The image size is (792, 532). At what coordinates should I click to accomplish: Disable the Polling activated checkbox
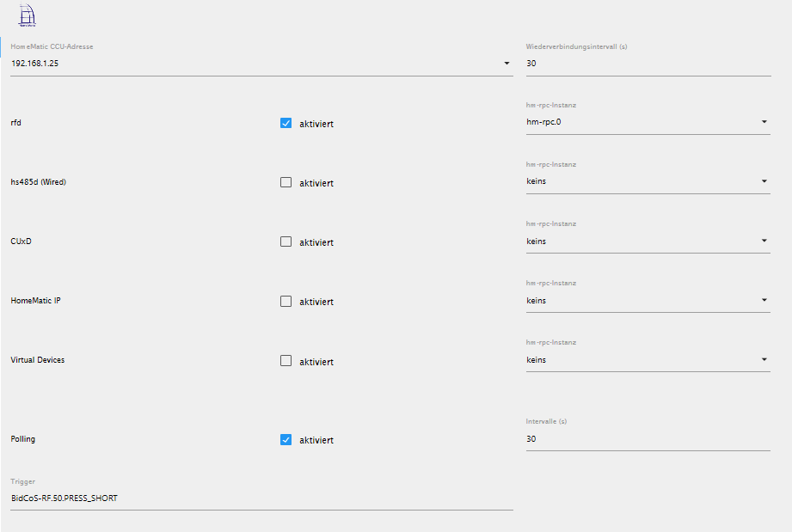(286, 439)
